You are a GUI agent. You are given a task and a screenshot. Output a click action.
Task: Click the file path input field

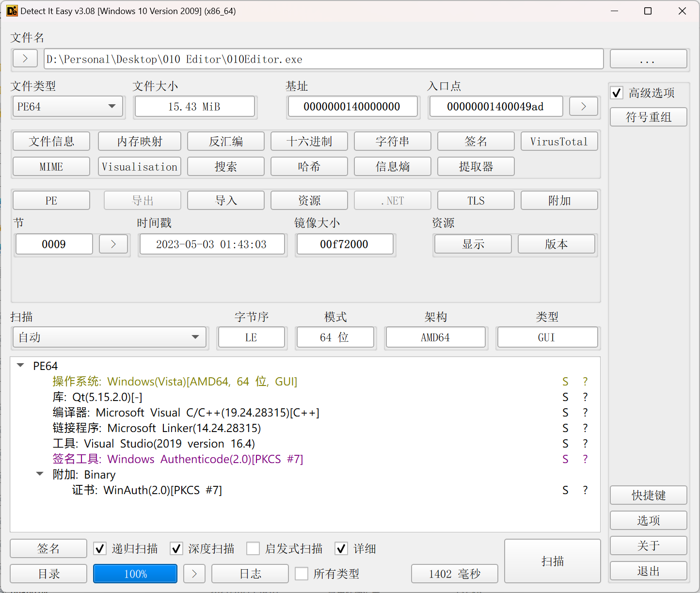click(324, 59)
